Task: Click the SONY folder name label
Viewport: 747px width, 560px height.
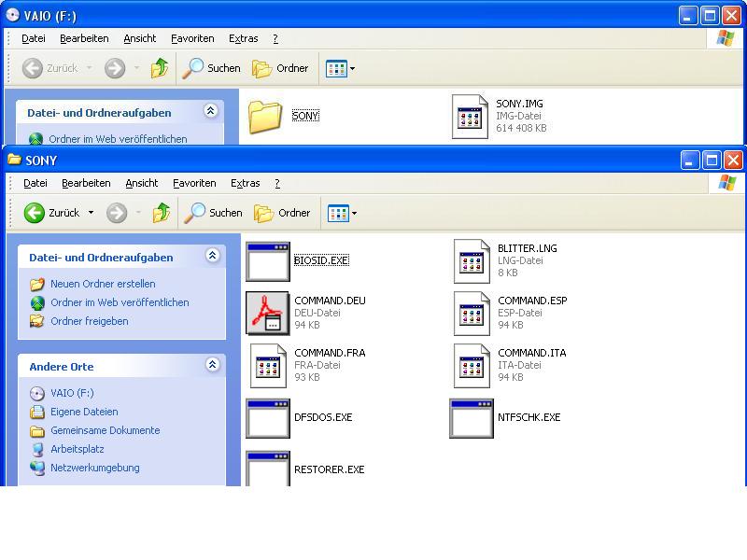Action: [305, 116]
